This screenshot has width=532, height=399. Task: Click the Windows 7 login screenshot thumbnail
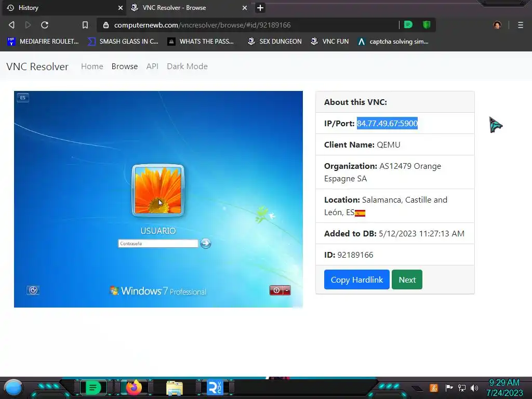pyautogui.click(x=158, y=199)
